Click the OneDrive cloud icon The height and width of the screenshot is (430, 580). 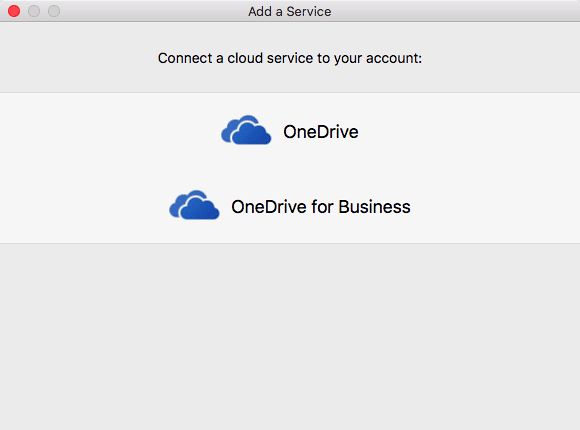click(x=246, y=130)
